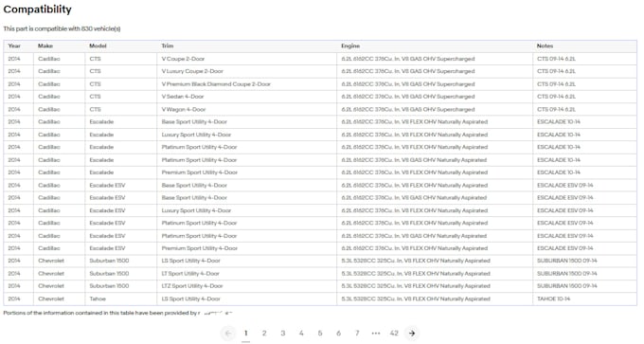Select the 'V Sedan 4-Door' trim cell
Screen dimensions: 644x344
(x=246, y=97)
